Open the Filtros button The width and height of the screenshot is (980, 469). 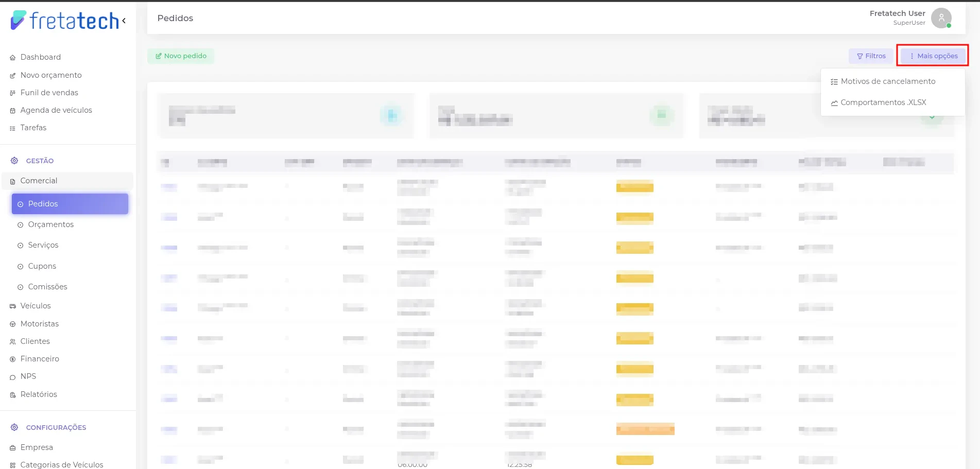tap(871, 56)
